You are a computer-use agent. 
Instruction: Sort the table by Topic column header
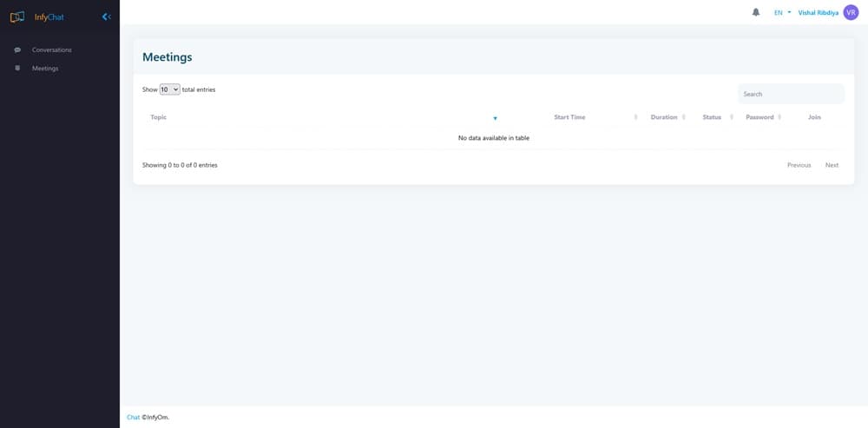tap(159, 117)
